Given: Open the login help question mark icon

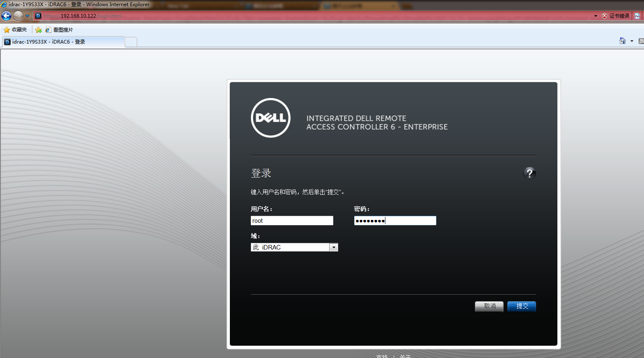Looking at the screenshot, I should pyautogui.click(x=529, y=173).
